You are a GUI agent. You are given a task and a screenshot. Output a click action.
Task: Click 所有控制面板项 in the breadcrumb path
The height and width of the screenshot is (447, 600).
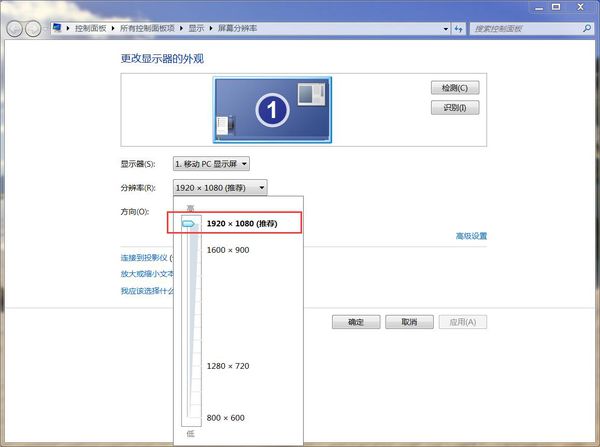pyautogui.click(x=147, y=28)
